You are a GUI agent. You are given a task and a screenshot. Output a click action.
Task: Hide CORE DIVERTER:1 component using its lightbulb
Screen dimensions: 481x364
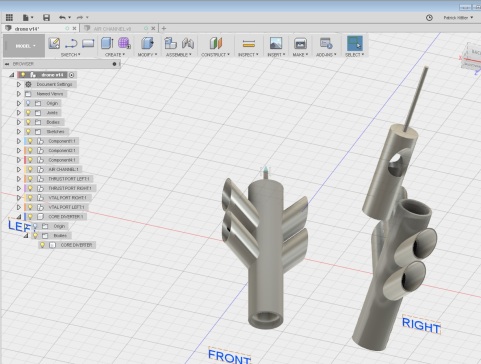click(x=30, y=217)
